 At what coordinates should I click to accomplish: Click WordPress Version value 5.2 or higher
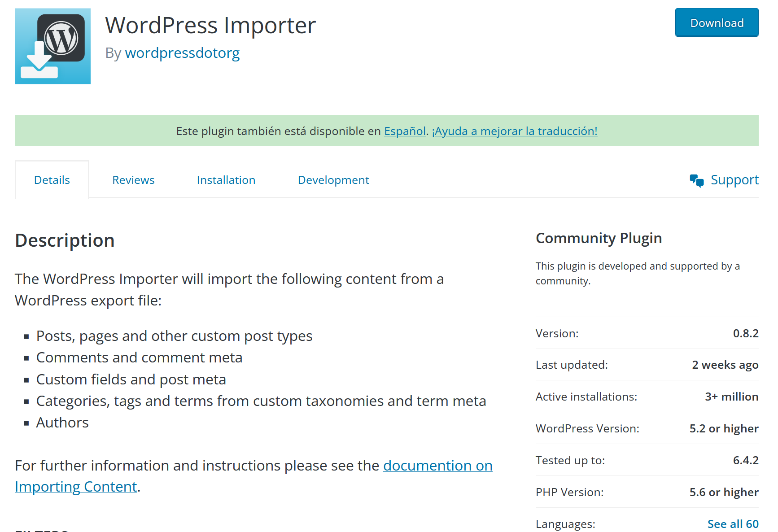coord(724,429)
